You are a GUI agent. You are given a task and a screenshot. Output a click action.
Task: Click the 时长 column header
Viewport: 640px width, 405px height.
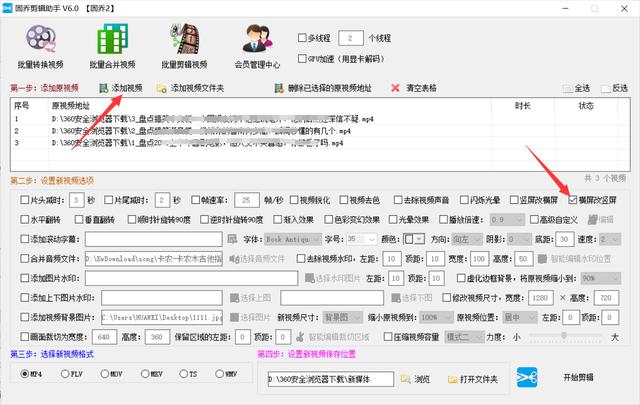(x=523, y=106)
